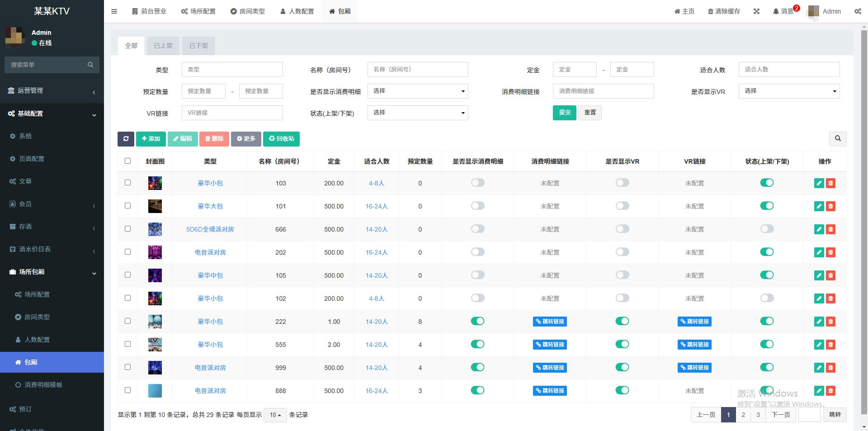Viewport: 868px width, 431px height.
Task: Open the per-page count dropdown showing 10
Action: (x=275, y=415)
